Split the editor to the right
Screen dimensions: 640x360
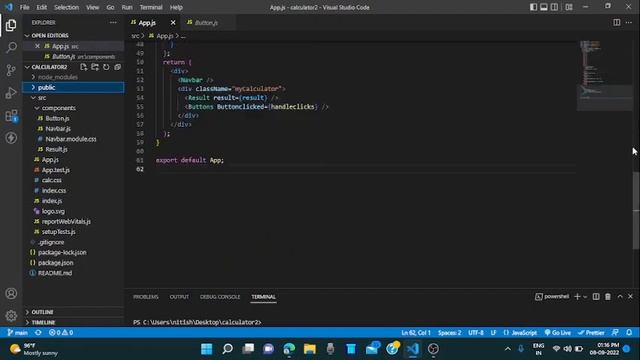[x=617, y=22]
